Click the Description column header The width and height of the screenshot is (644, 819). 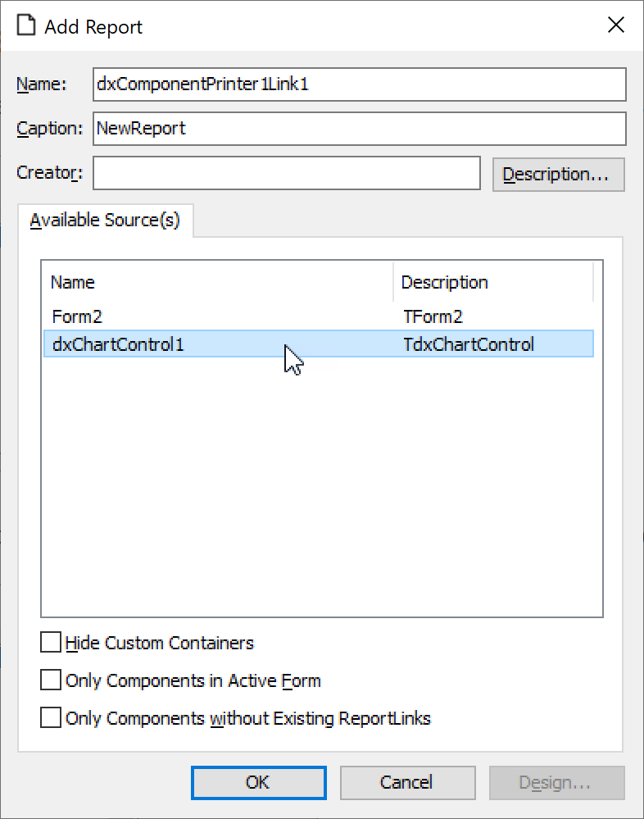(492, 282)
